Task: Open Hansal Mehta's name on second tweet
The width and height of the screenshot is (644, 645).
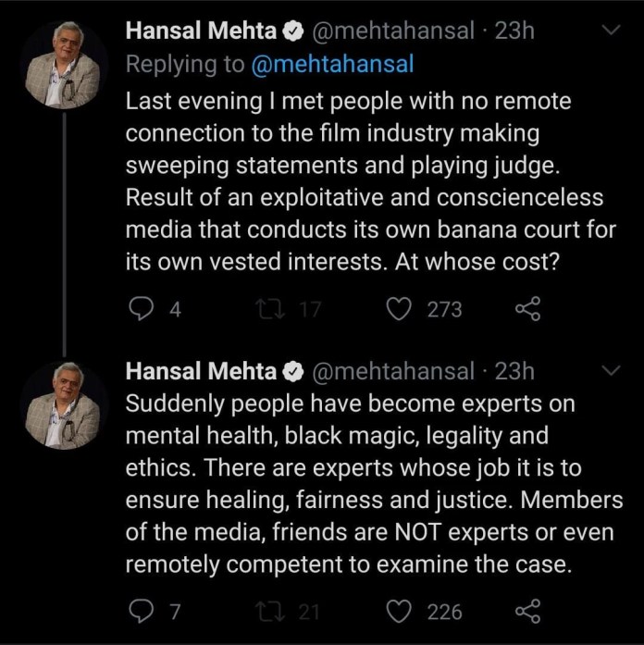Action: pyautogui.click(x=201, y=371)
